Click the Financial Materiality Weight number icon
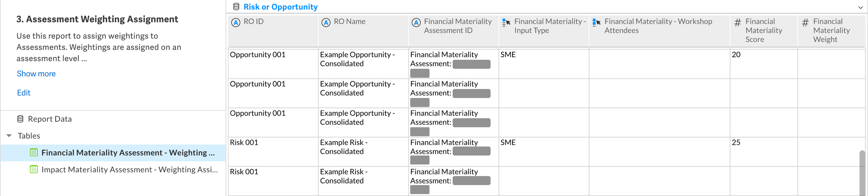Image resolution: width=868 pixels, height=196 pixels. (805, 22)
